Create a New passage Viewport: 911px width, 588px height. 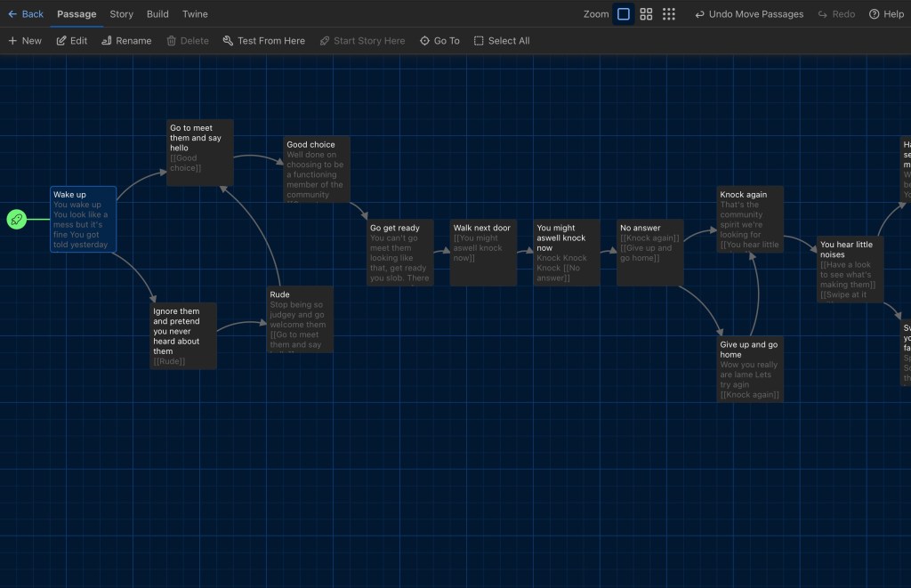[x=25, y=41]
